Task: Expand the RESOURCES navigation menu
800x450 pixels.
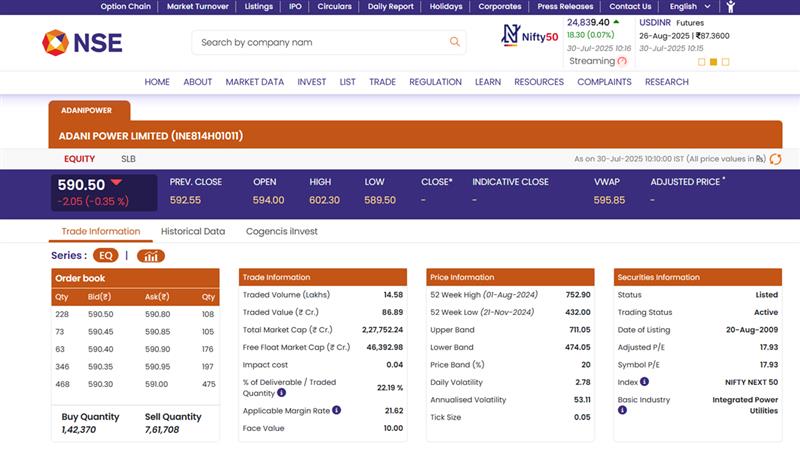Action: tap(539, 82)
